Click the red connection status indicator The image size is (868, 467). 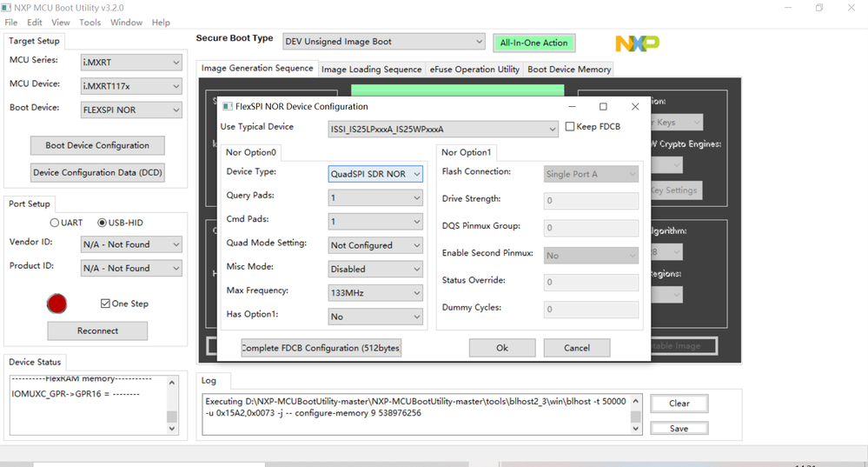pos(56,304)
